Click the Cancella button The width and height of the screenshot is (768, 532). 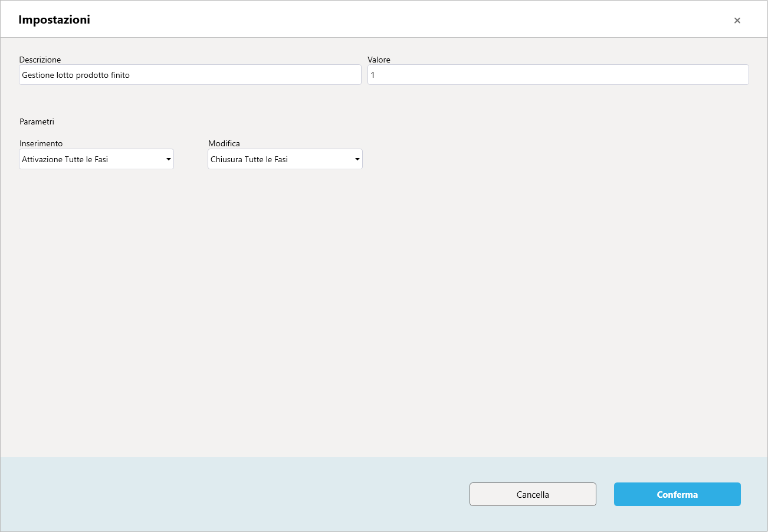[x=533, y=494]
